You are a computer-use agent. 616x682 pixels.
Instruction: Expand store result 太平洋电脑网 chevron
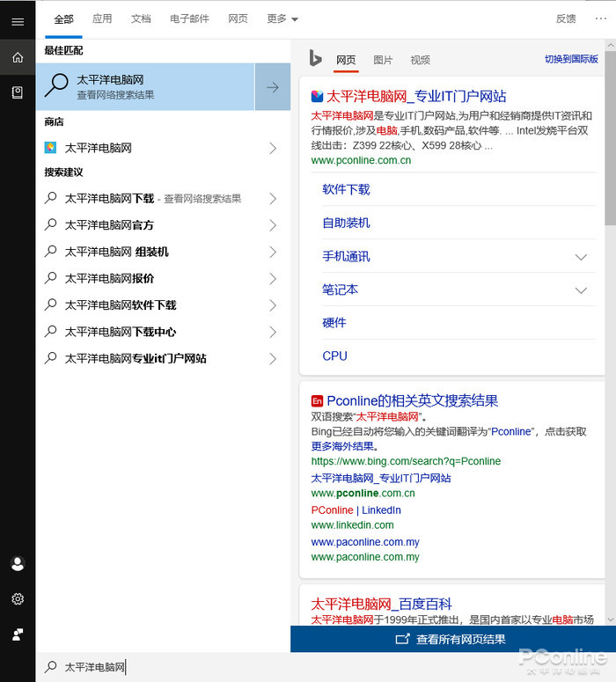pyautogui.click(x=273, y=149)
